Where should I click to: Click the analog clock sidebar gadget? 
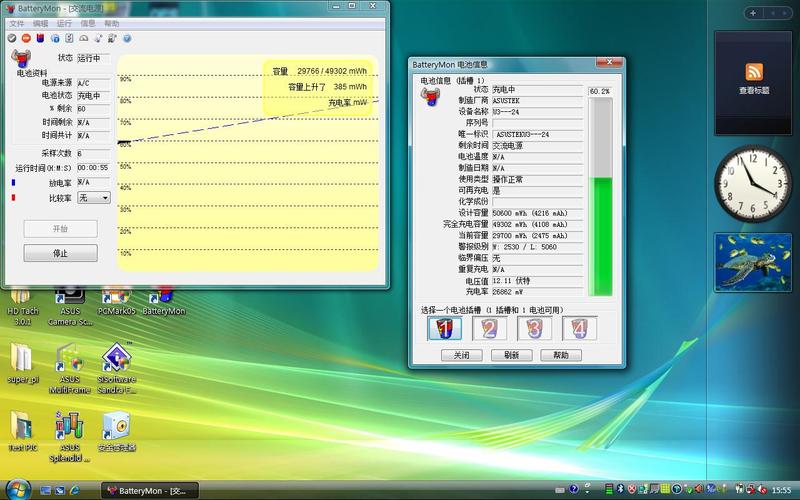coord(753,184)
